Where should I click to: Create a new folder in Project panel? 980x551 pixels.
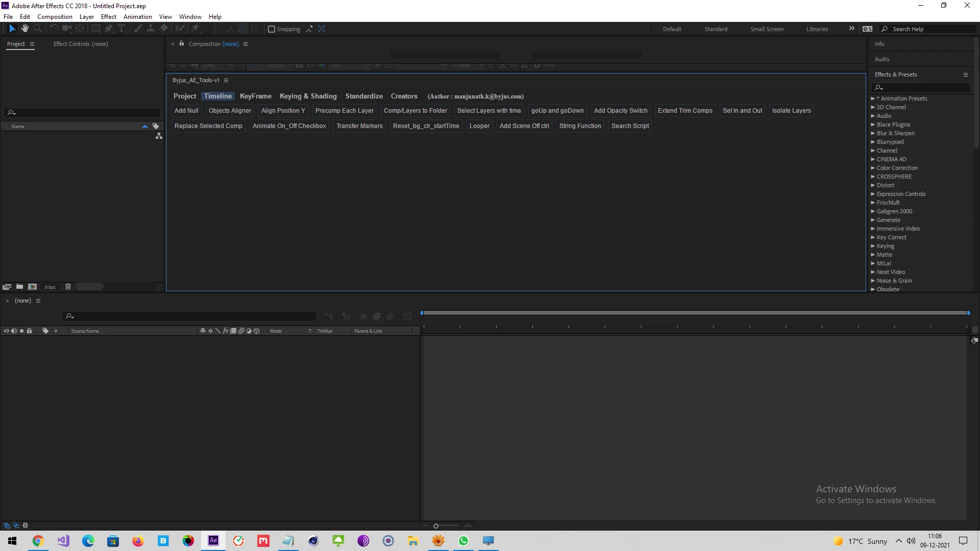(19, 287)
